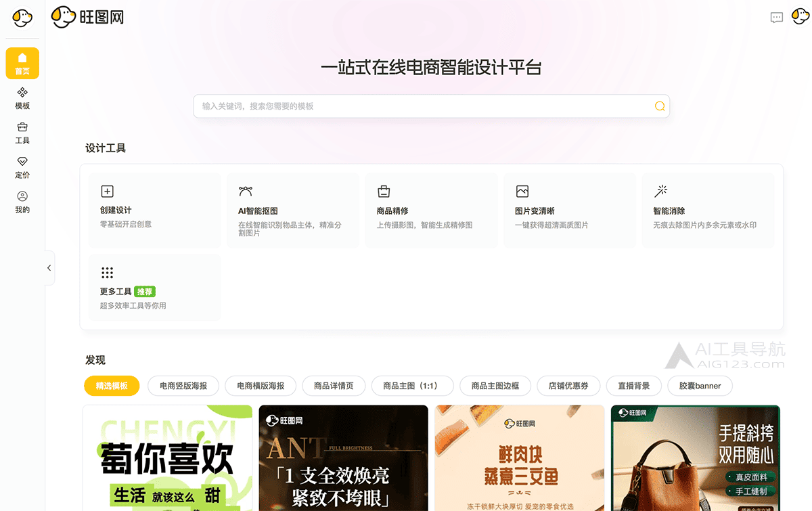Viewport: 812px width, 511px height.
Task: Open the 鲜肉块 salmon template thumbnail
Action: click(520, 458)
